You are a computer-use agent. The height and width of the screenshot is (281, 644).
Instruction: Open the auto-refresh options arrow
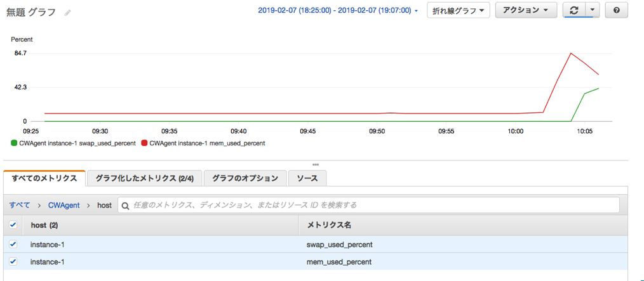(593, 11)
